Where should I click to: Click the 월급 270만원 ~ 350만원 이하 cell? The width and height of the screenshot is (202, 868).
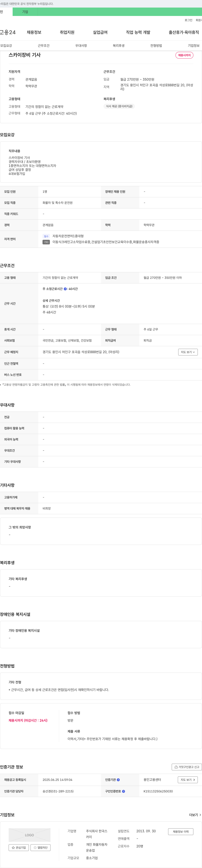tap(162, 278)
